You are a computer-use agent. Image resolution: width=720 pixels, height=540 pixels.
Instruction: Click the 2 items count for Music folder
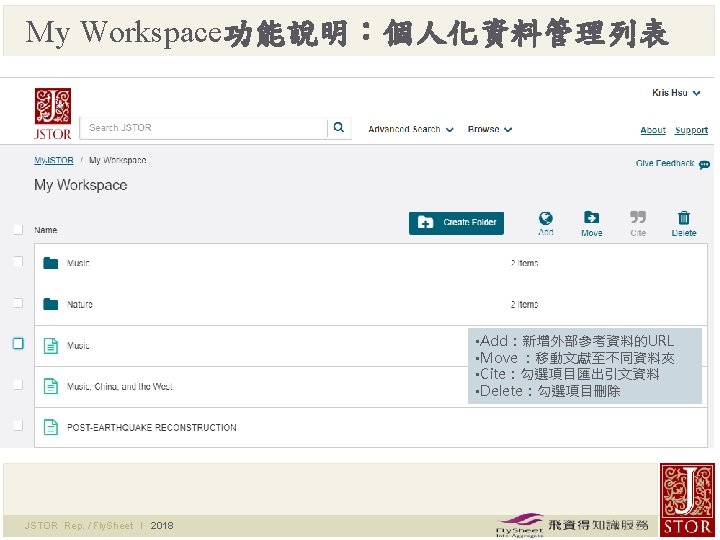[x=524, y=263]
